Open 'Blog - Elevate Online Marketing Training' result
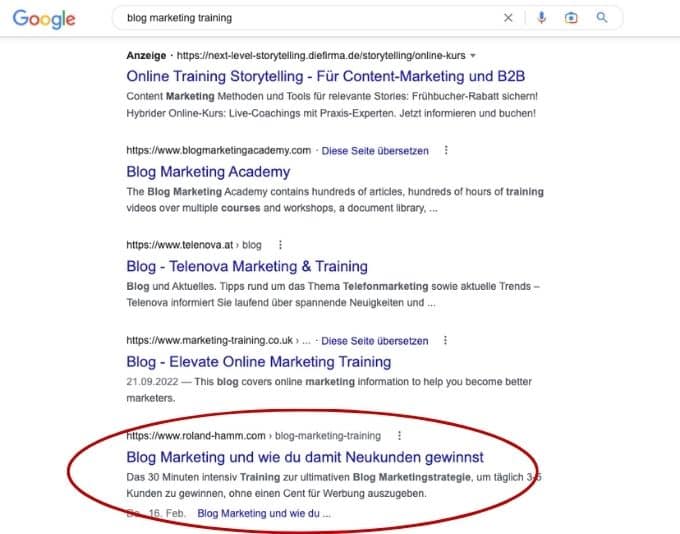The height and width of the screenshot is (534, 680). point(258,362)
